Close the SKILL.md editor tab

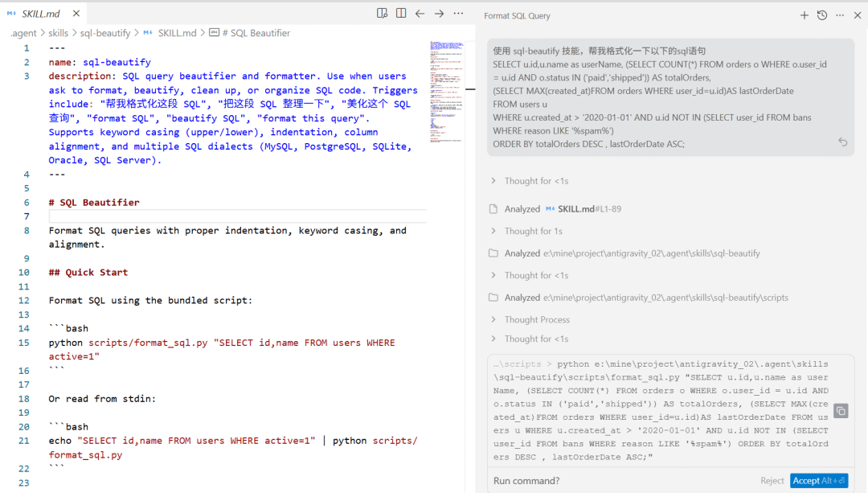(76, 14)
